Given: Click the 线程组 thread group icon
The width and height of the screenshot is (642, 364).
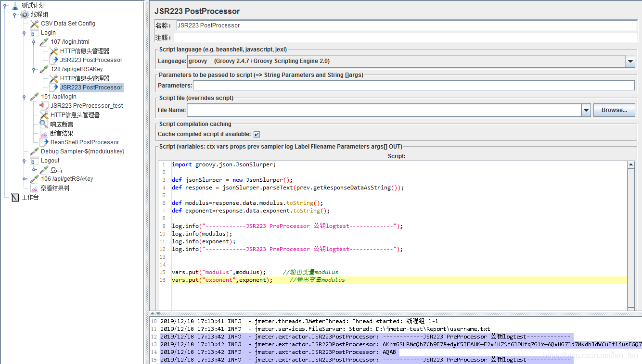Looking at the screenshot, I should [24, 14].
